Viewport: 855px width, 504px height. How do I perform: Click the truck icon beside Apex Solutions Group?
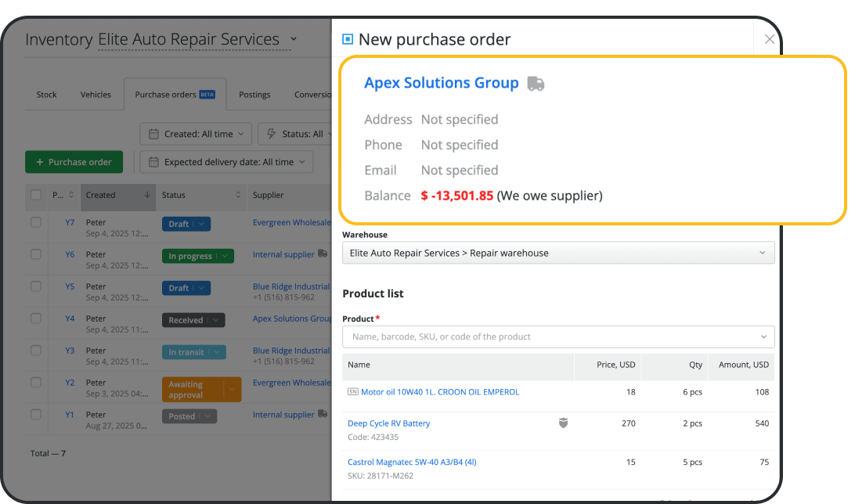point(536,84)
